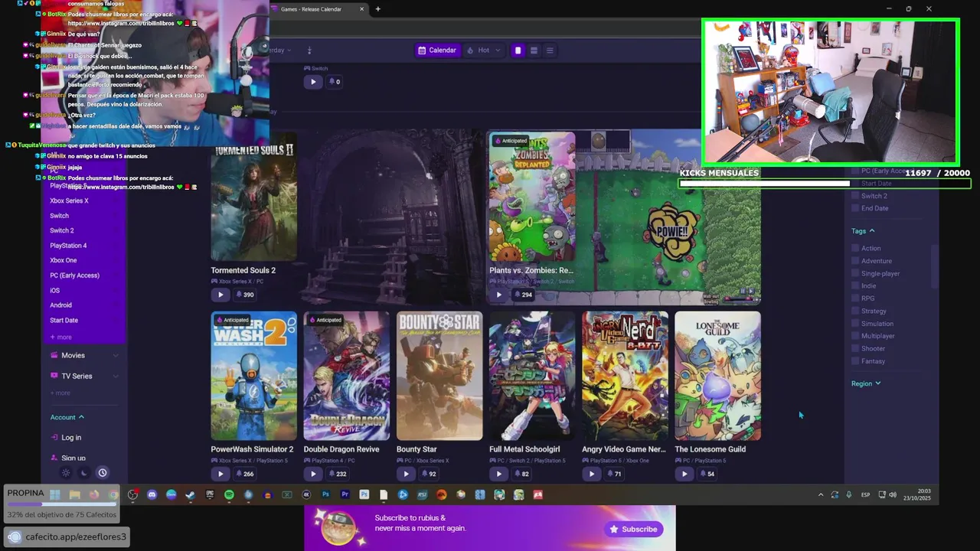Check the End Date filter checkbox
980x551 pixels.
(855, 208)
